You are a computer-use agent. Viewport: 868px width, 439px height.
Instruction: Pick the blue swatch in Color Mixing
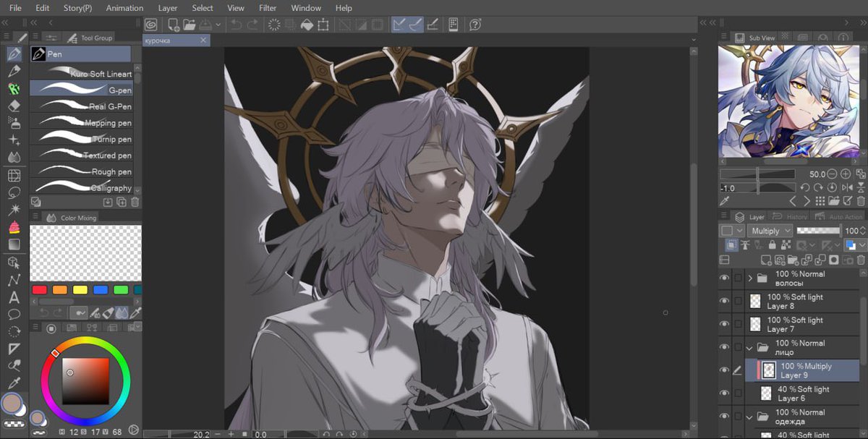(x=101, y=290)
